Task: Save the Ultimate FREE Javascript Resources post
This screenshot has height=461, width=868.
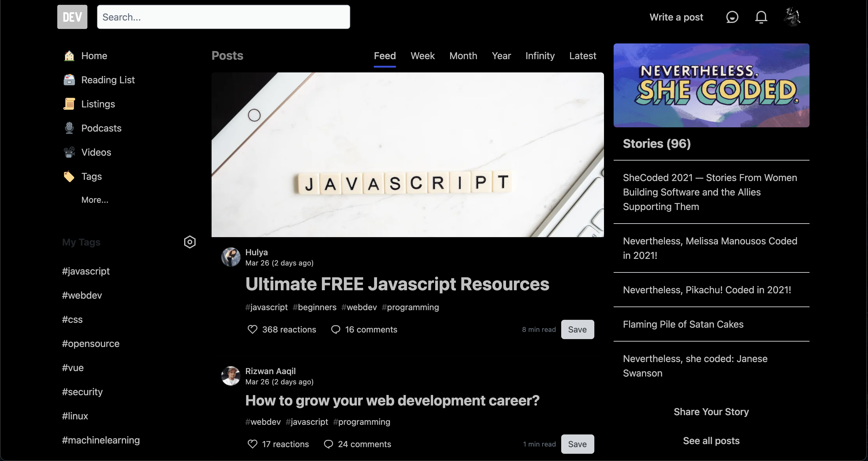Action: 577,329
